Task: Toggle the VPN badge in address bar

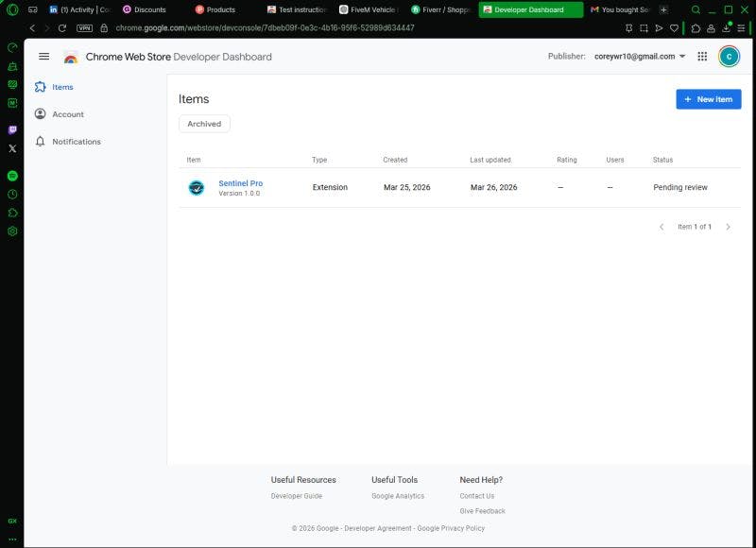Action: coord(84,28)
